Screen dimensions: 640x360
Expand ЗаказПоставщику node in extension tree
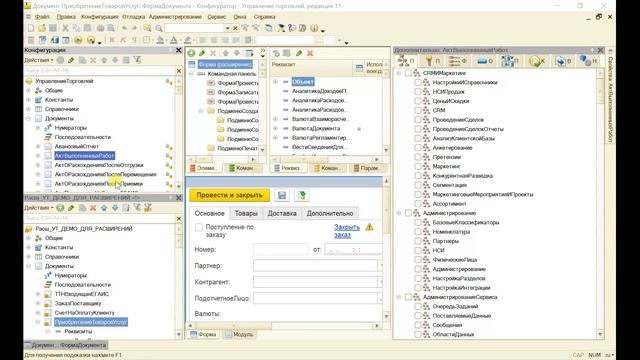click(x=38, y=303)
